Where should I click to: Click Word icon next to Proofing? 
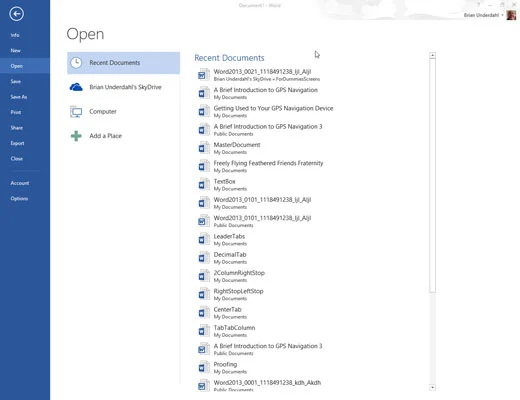(x=203, y=368)
